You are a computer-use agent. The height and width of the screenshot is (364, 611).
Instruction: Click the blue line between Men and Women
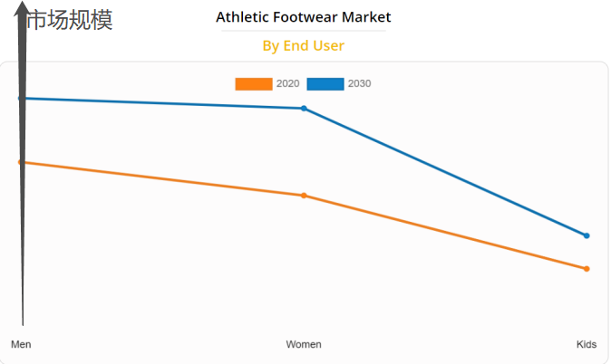coord(163,103)
